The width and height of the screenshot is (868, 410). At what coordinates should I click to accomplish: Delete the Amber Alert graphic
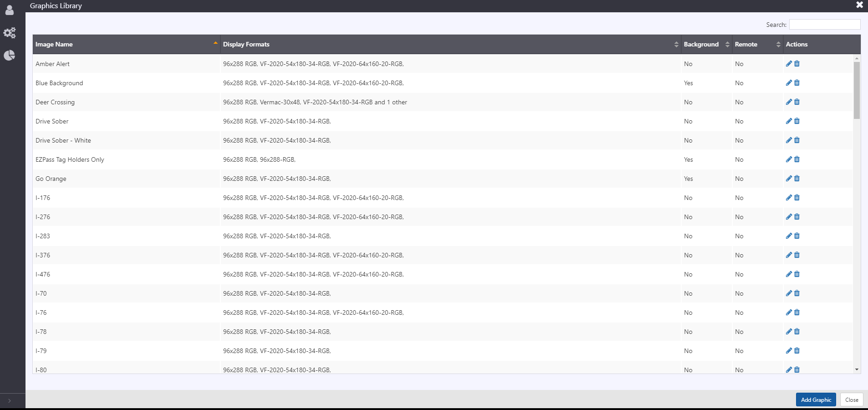pos(797,64)
